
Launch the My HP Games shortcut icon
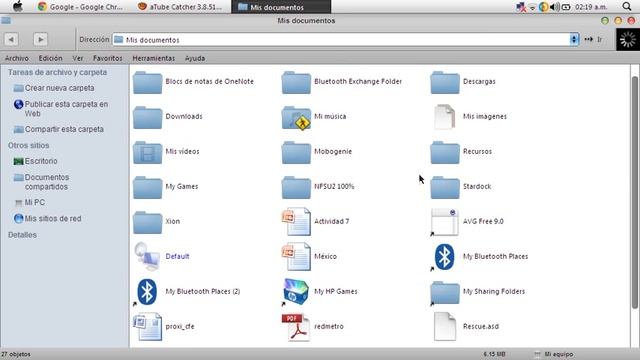pos(296,292)
